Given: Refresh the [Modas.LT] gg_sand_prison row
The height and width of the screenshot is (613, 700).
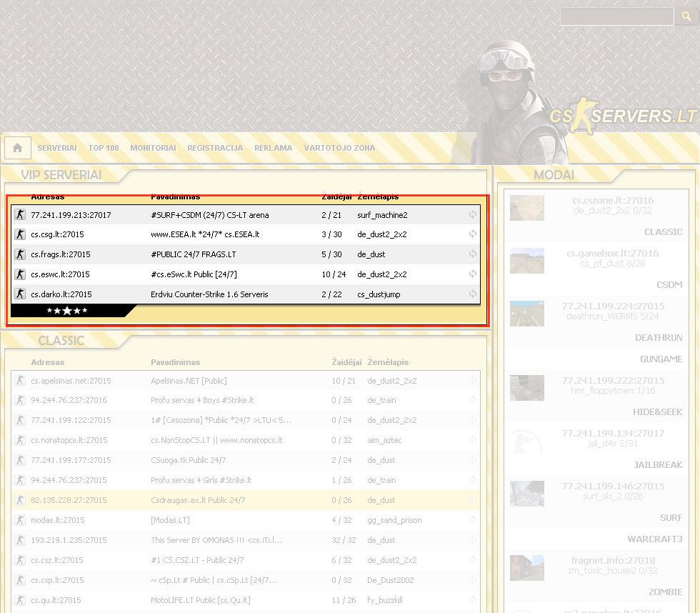Looking at the screenshot, I should pos(472,519).
